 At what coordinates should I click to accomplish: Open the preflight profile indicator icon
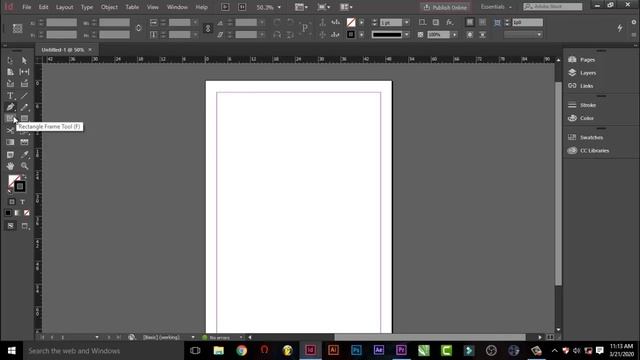pos(131,337)
